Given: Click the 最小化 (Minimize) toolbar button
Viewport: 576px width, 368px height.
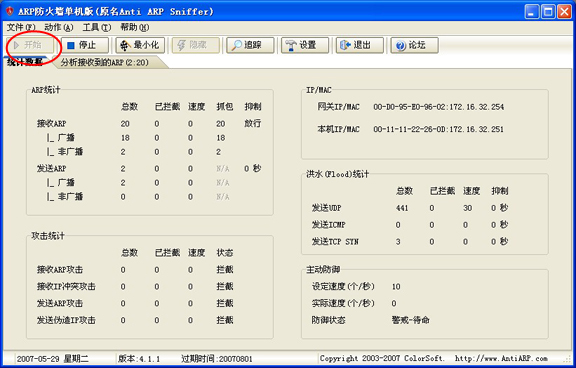Looking at the screenshot, I should pos(140,45).
